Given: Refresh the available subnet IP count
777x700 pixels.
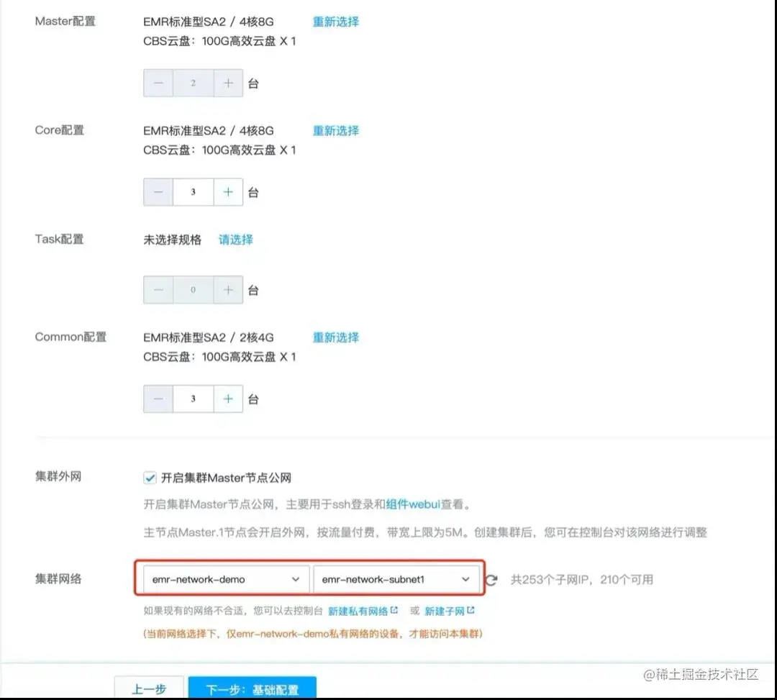Looking at the screenshot, I should (x=492, y=579).
